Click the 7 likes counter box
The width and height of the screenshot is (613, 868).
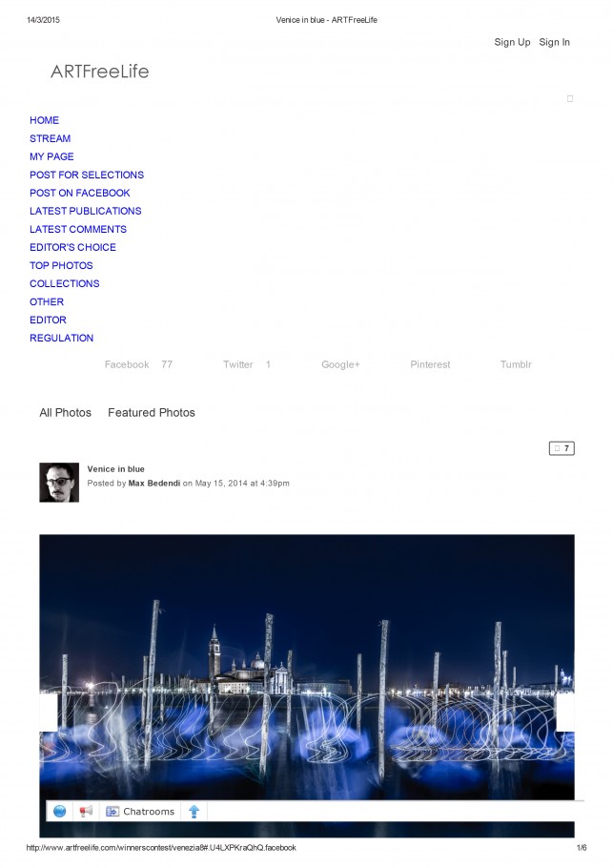[x=562, y=448]
